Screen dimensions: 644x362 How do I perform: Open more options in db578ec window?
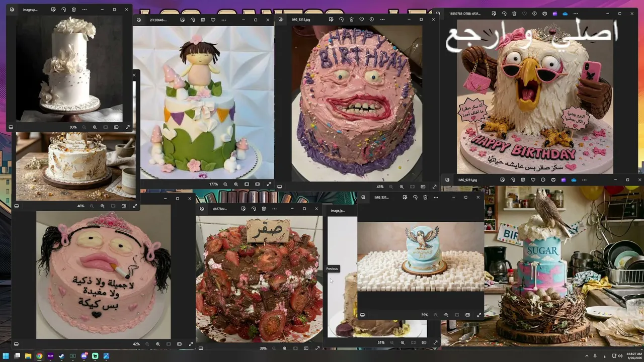pyautogui.click(x=274, y=209)
